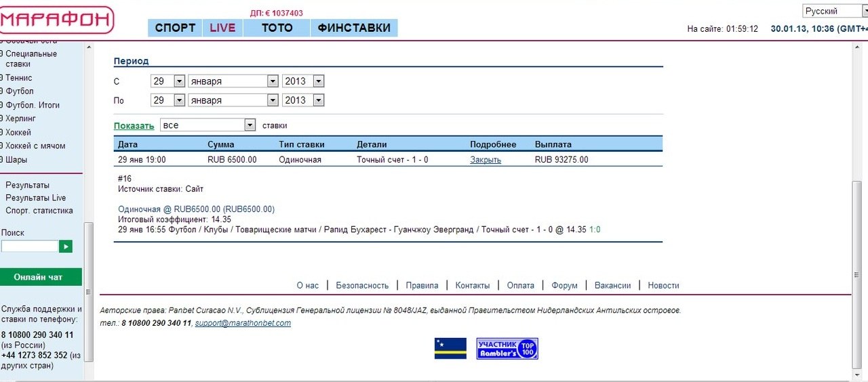Click the Новости footer link
The width and height of the screenshot is (868, 382).
coord(663,285)
